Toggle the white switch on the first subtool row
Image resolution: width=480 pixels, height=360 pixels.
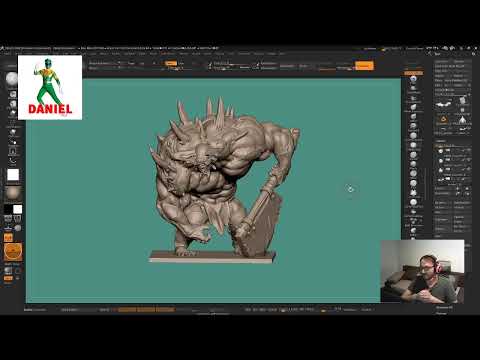pos(448,151)
